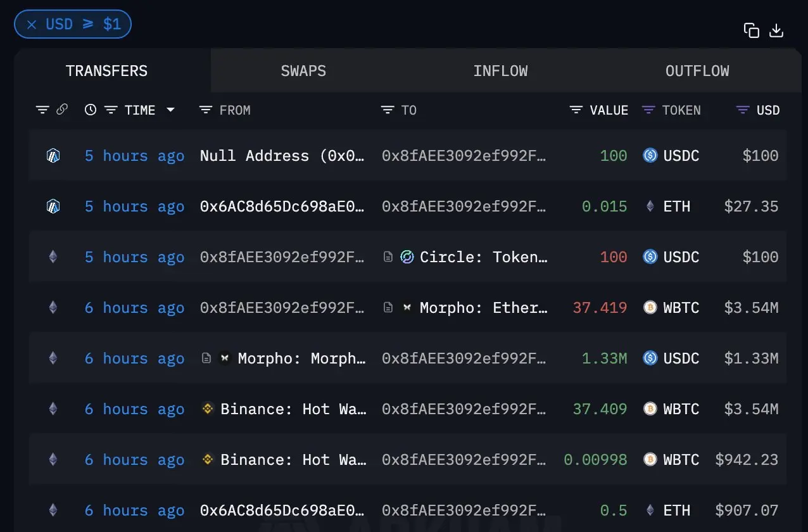
Task: Click the download icon at top right
Action: (x=776, y=30)
